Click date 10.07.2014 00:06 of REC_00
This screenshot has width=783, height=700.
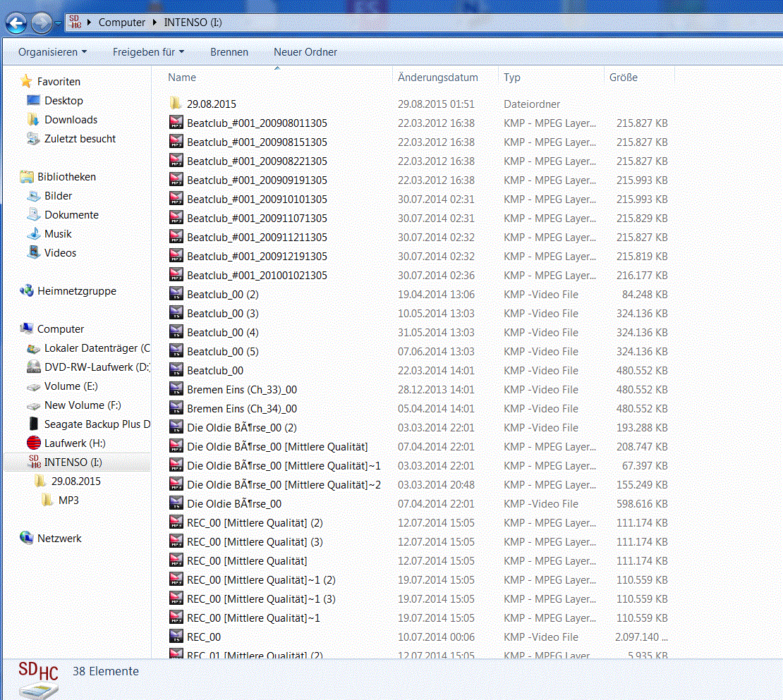436,637
